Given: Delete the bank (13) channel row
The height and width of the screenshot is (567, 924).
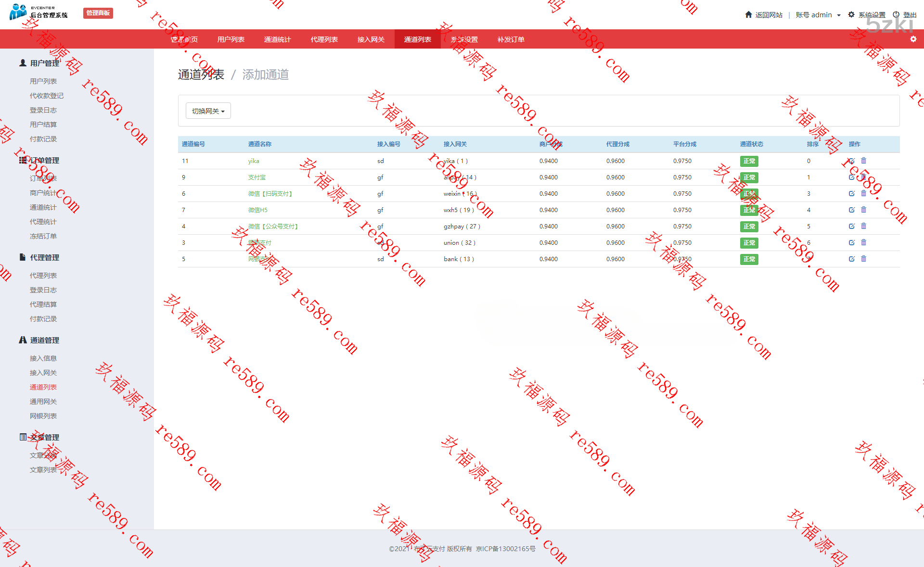Looking at the screenshot, I should click(x=863, y=259).
